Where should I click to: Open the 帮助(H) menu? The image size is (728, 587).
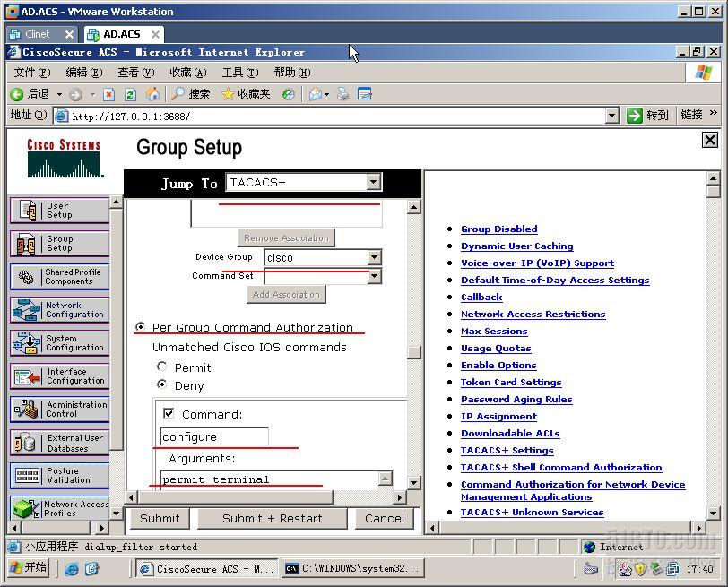point(292,73)
